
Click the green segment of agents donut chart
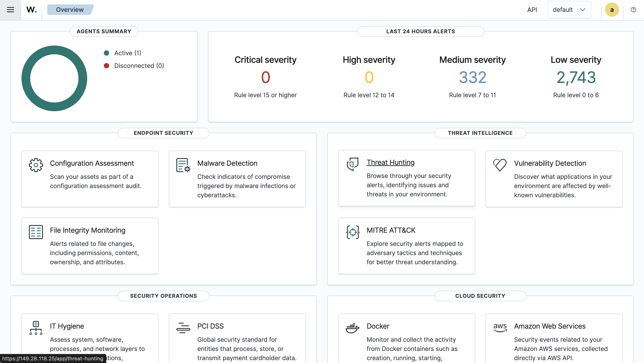point(54,50)
